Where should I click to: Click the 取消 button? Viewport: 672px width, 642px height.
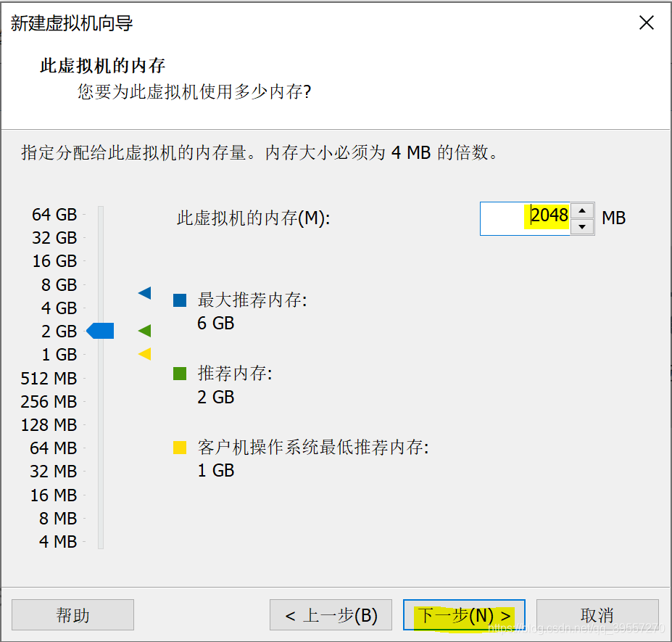point(598,614)
